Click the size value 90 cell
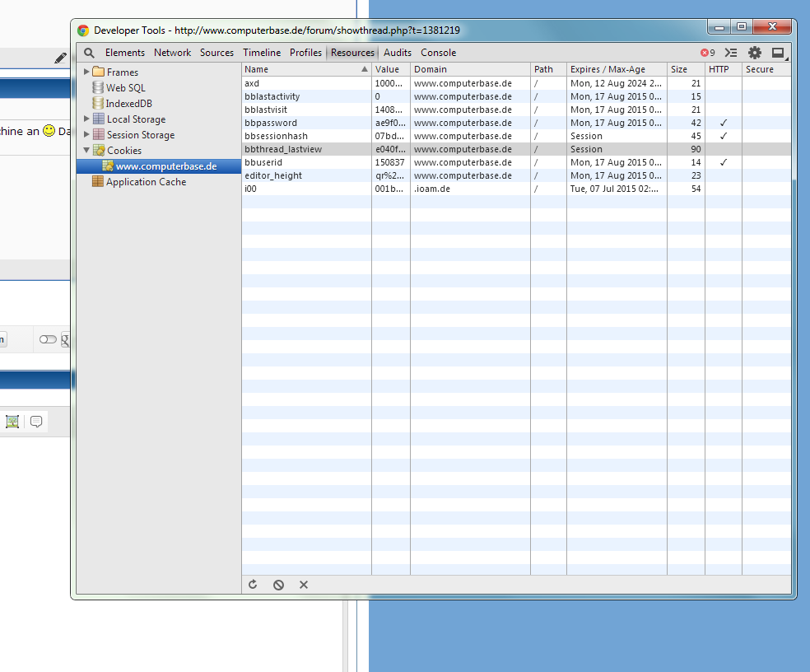810x672 pixels. click(x=686, y=149)
